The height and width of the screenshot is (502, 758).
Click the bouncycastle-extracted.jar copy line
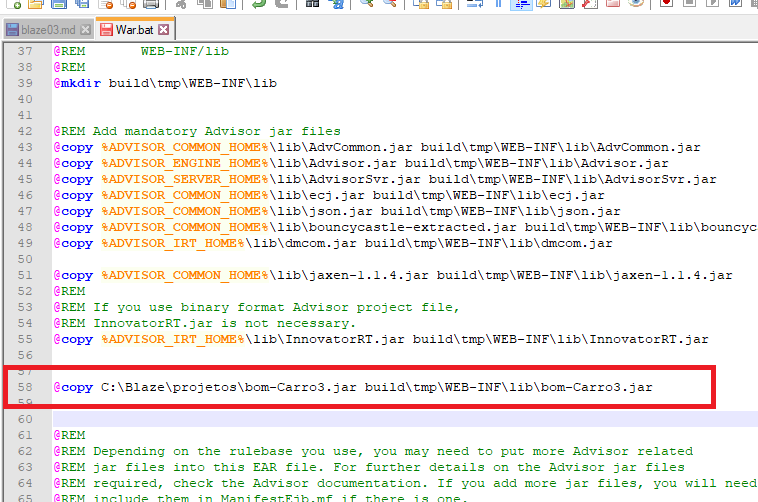click(x=405, y=227)
